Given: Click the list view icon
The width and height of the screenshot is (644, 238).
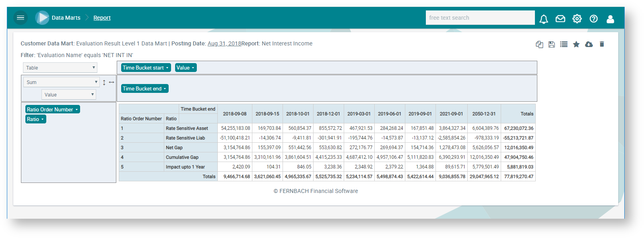Looking at the screenshot, I should [x=564, y=45].
